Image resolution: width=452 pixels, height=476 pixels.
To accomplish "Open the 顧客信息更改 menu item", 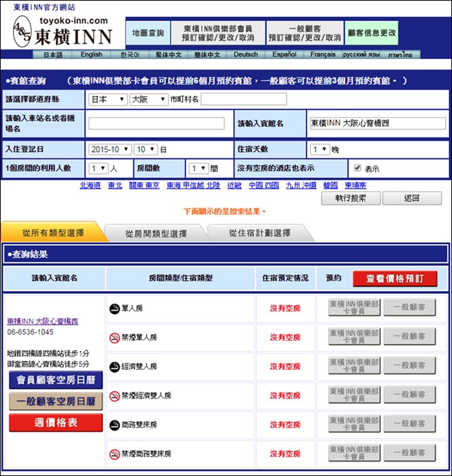I will (372, 33).
